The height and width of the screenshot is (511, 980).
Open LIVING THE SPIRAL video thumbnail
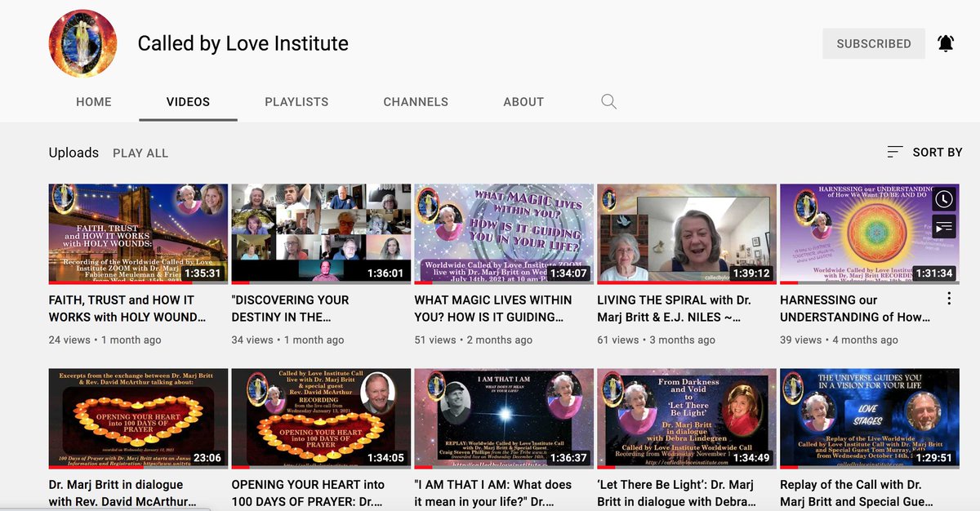(687, 233)
